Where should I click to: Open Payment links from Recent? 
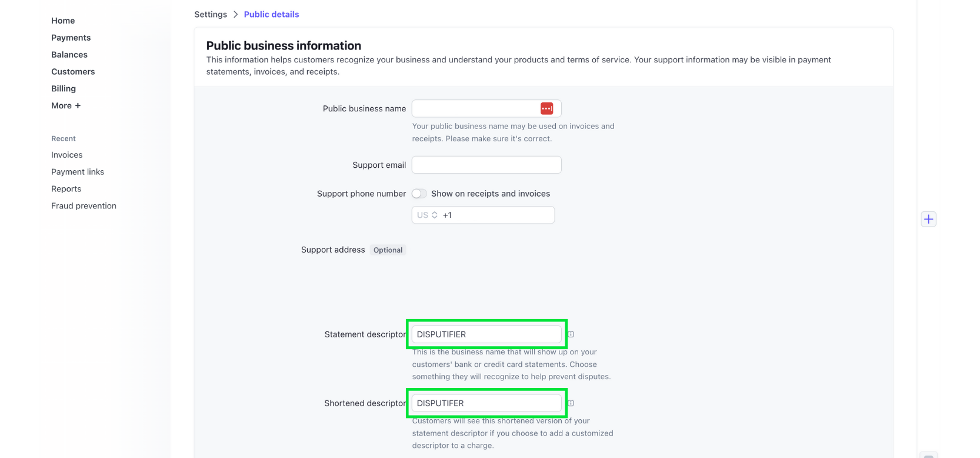(78, 172)
